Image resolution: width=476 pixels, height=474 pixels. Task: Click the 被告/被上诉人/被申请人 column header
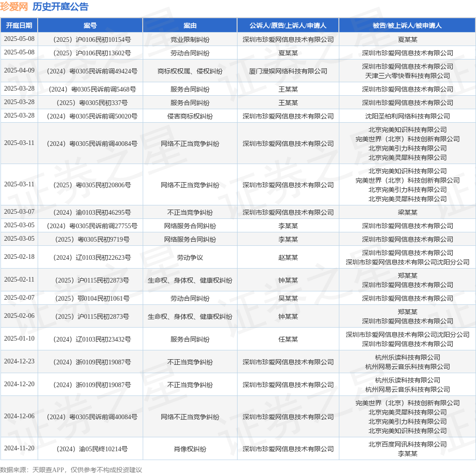pyautogui.click(x=407, y=26)
